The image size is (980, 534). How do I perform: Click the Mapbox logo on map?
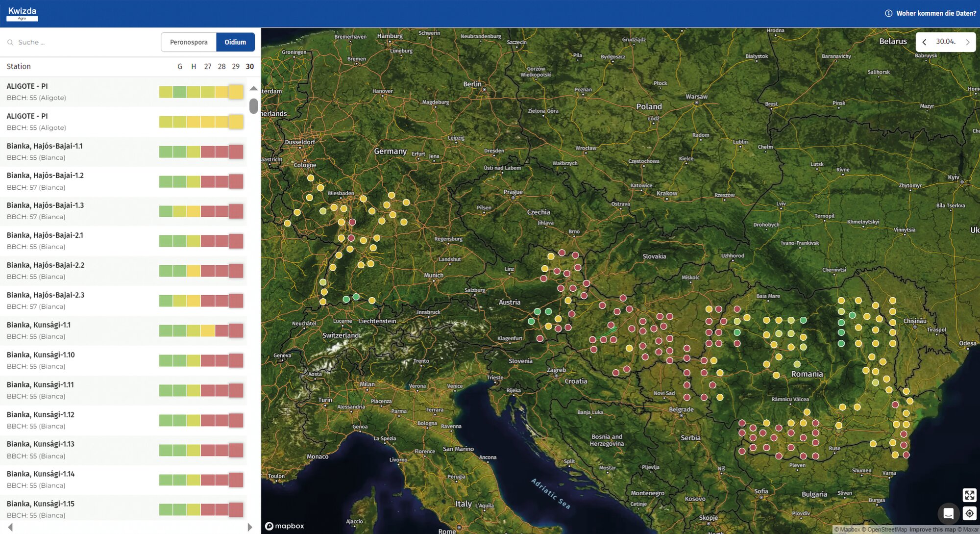[285, 526]
